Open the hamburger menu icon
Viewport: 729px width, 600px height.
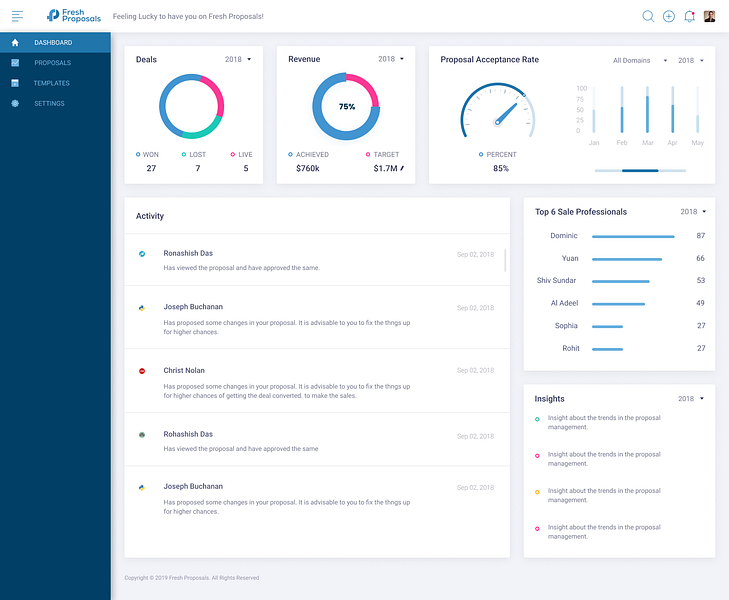click(17, 16)
